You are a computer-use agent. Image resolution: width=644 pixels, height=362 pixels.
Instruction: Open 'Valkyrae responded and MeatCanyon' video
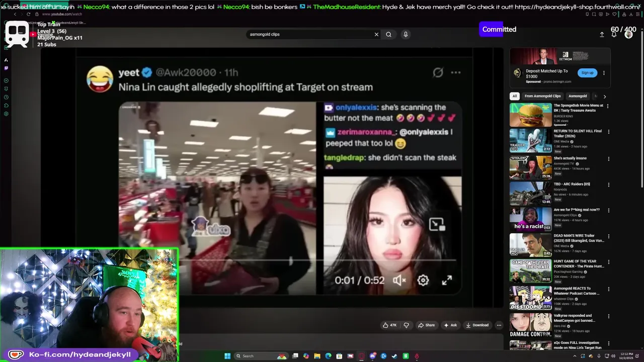531,325
